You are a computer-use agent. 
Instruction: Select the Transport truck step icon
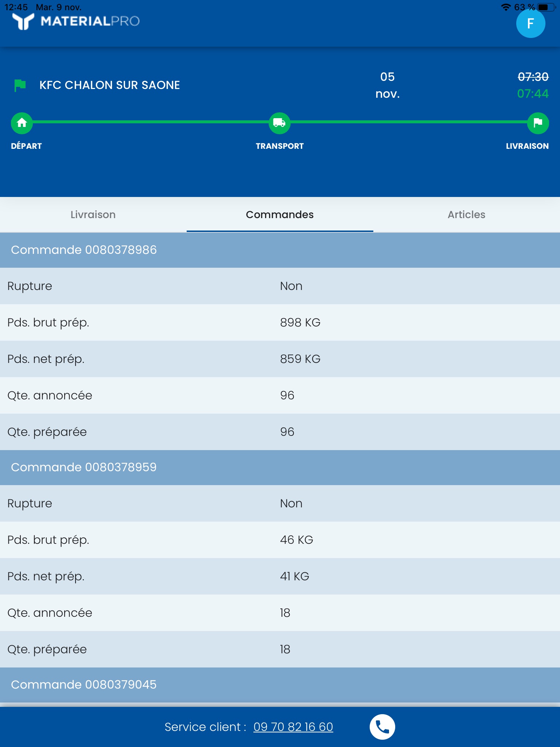[280, 123]
